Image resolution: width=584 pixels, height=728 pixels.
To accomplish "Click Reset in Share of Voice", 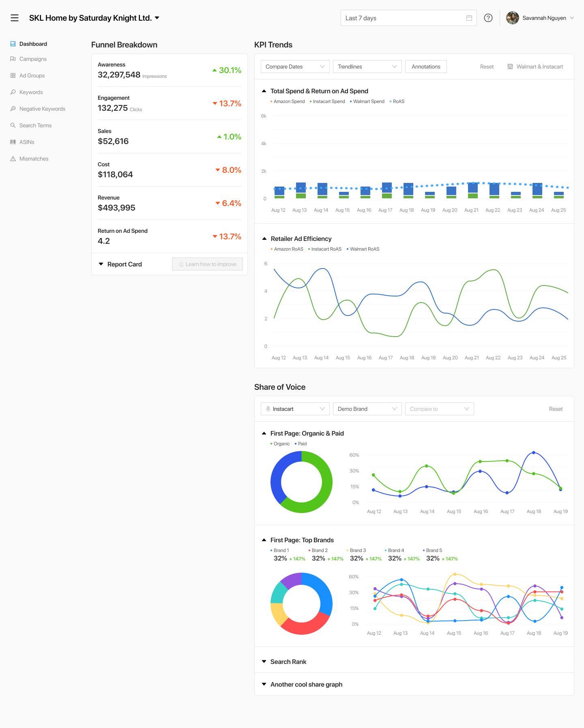I will click(x=556, y=409).
